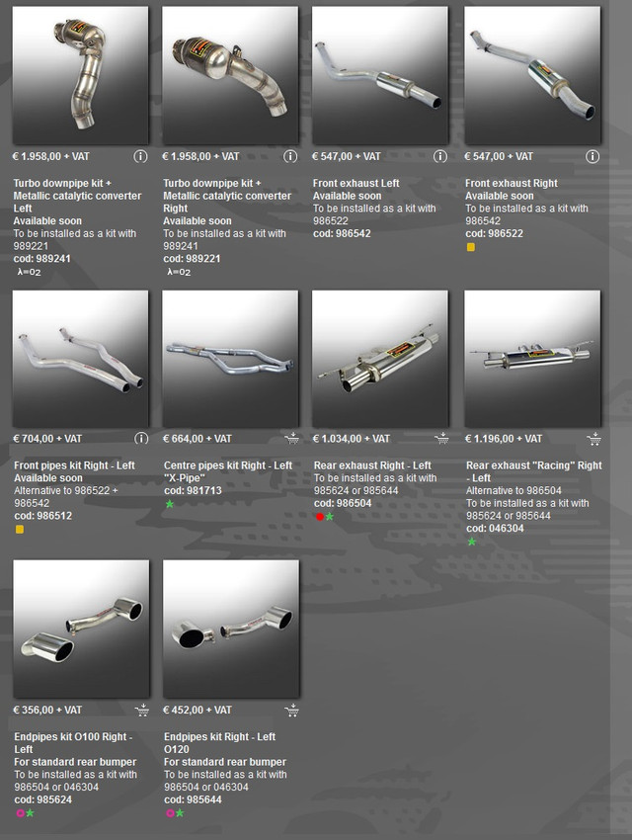Add Rear exhaust 986504 to cart
The width and height of the screenshot is (632, 840).
[441, 439]
